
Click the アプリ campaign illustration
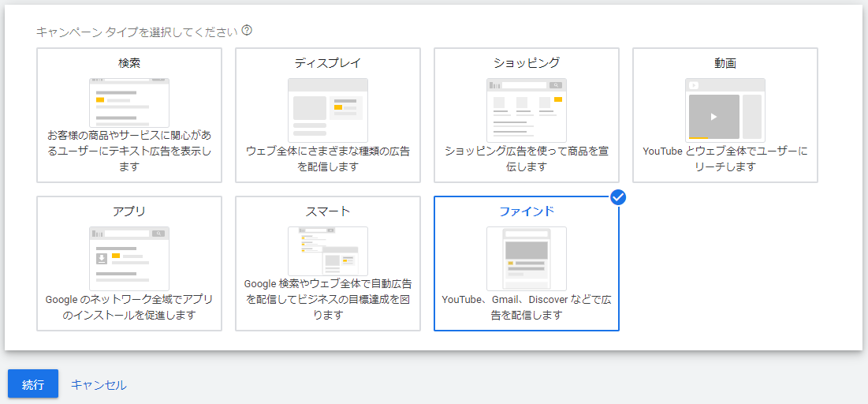tap(129, 259)
